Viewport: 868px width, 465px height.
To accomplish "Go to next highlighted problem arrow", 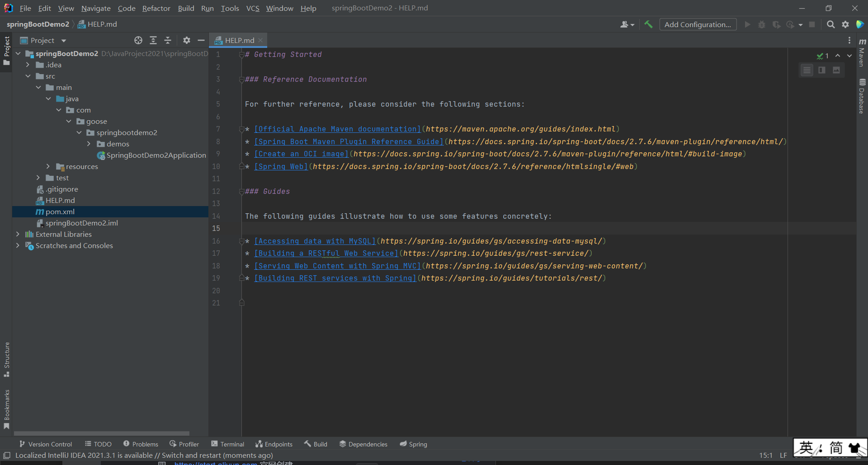I will tap(849, 56).
